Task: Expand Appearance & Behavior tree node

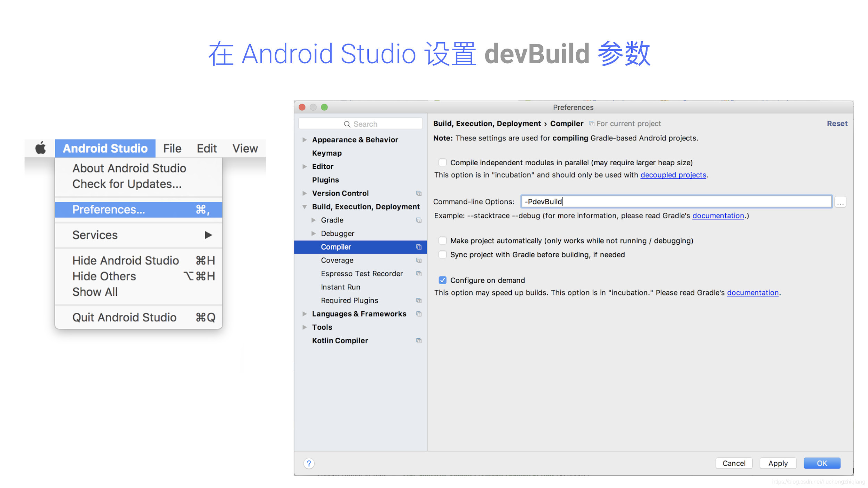Action: [x=304, y=140]
